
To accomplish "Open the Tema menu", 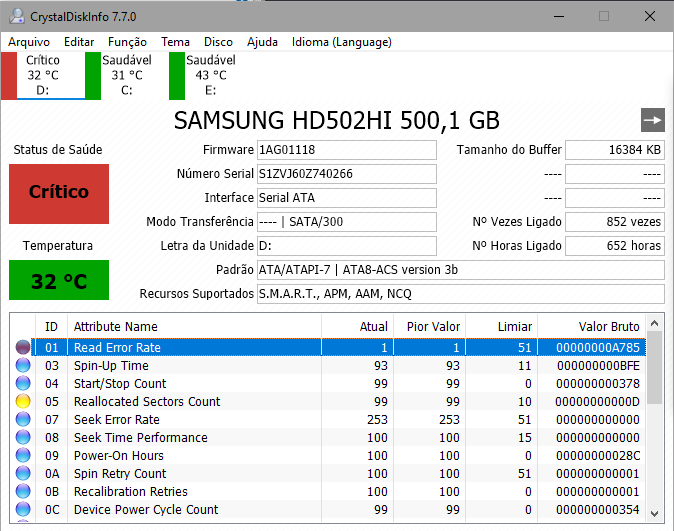I will click(175, 42).
